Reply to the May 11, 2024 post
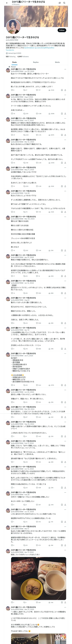The height and width of the screenshot is (644, 72). tap(12, 186)
